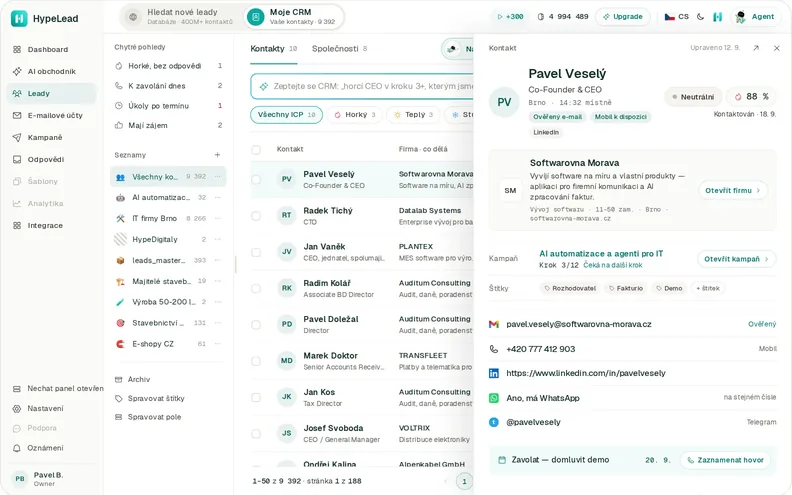Go to page 1 in pagination
Viewport: 792px width, 495px height.
click(464, 481)
